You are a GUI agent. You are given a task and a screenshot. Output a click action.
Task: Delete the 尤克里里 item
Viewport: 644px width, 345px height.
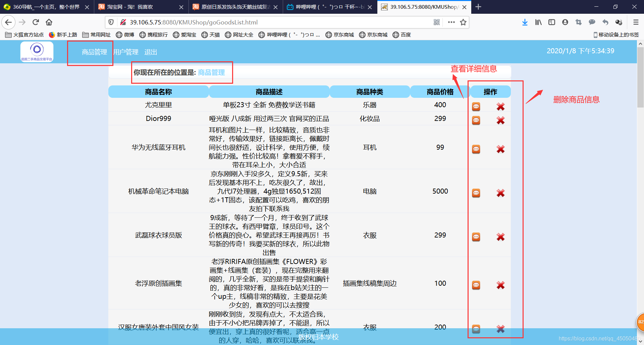(x=500, y=107)
